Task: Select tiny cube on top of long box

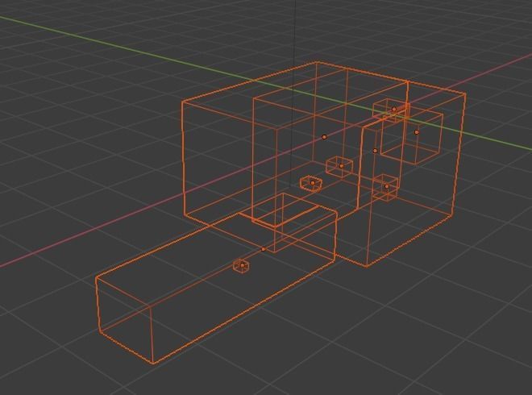Action: coord(242,266)
